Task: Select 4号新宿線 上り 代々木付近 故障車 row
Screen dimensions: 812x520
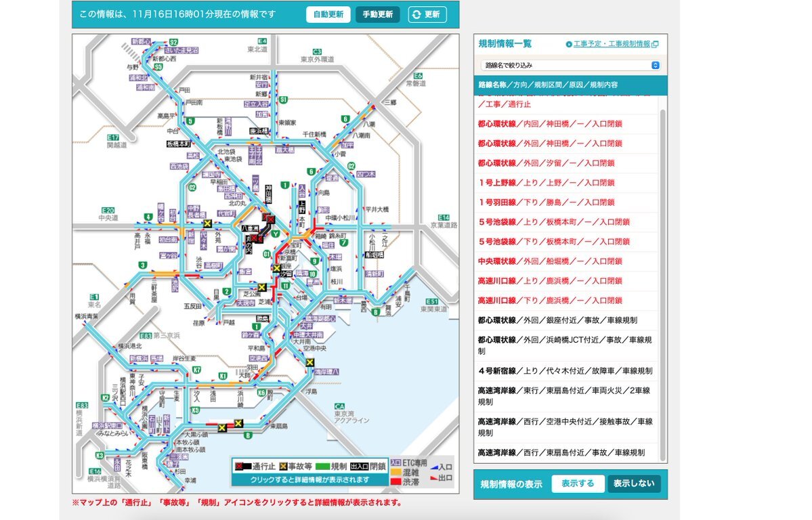Action: [567, 371]
